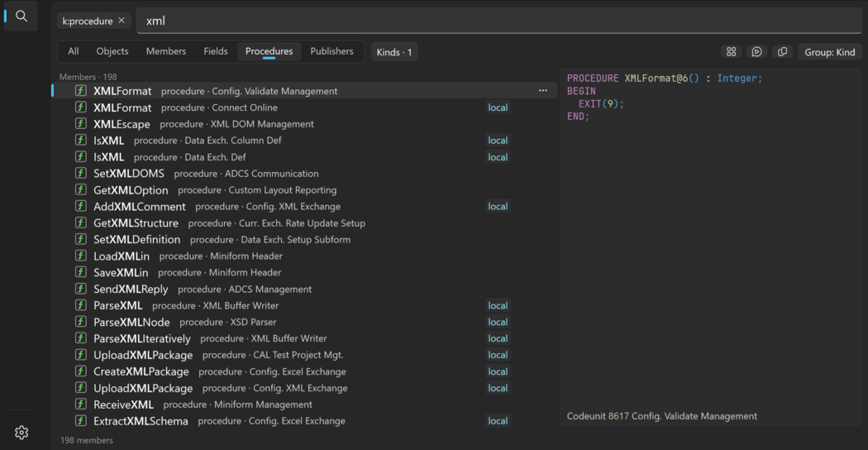
Task: Select the CreateXMLPackage procedure row
Action: (x=306, y=371)
